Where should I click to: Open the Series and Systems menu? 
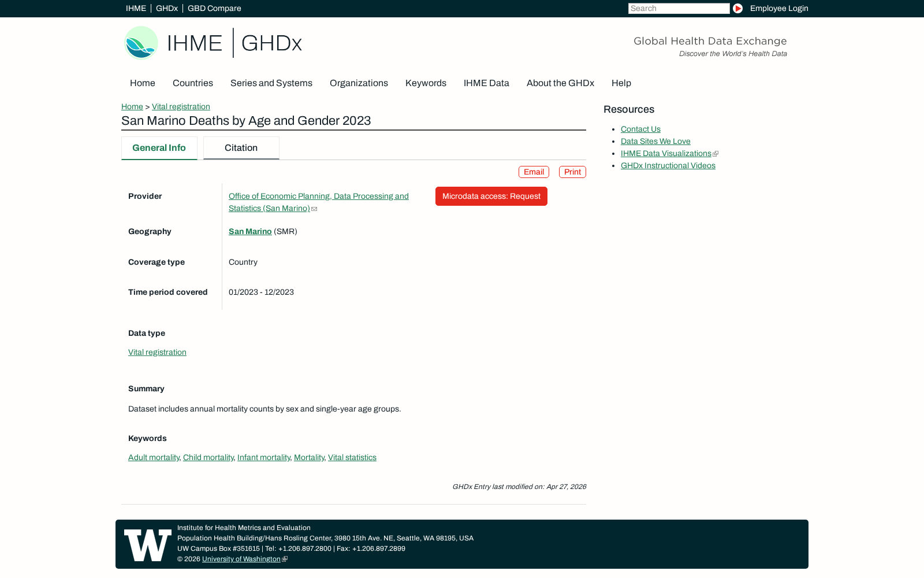pyautogui.click(x=271, y=83)
